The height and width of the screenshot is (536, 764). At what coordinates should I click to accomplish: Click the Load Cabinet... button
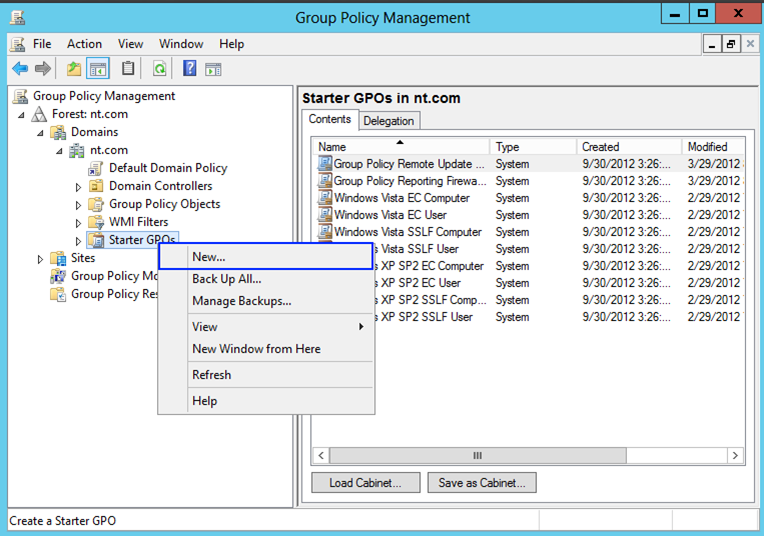(365, 482)
